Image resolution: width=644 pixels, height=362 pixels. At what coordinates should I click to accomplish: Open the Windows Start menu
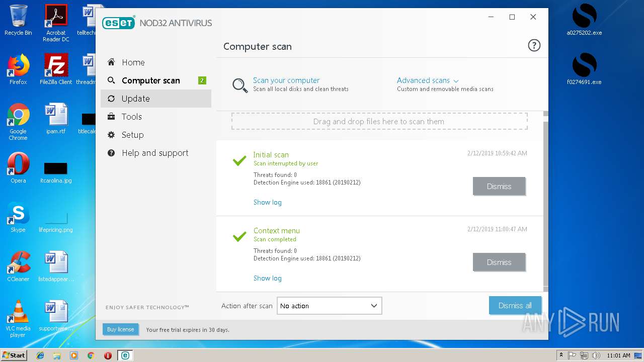(x=14, y=355)
